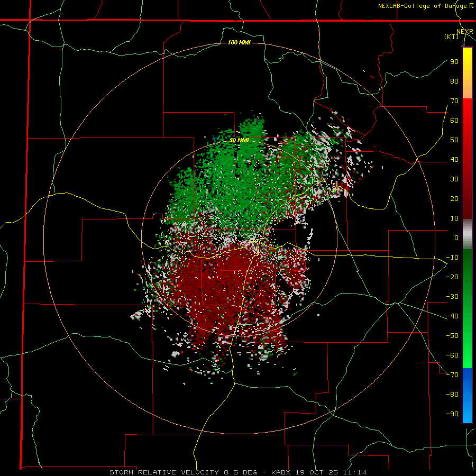Click the KT units label above the scale
This screenshot has height=476, width=476.
[x=452, y=36]
